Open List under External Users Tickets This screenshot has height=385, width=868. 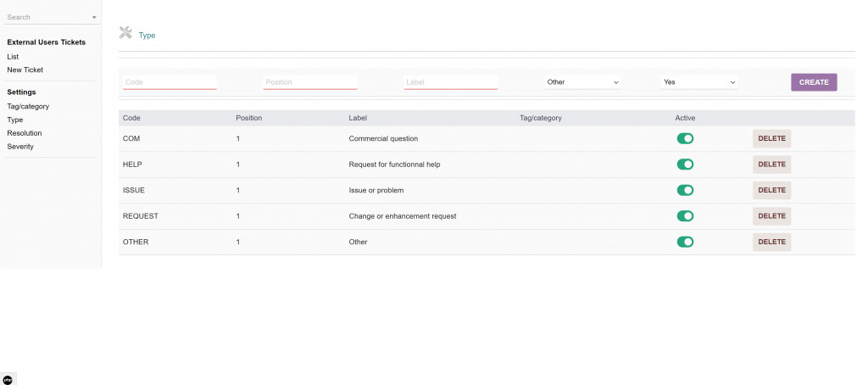(x=13, y=57)
